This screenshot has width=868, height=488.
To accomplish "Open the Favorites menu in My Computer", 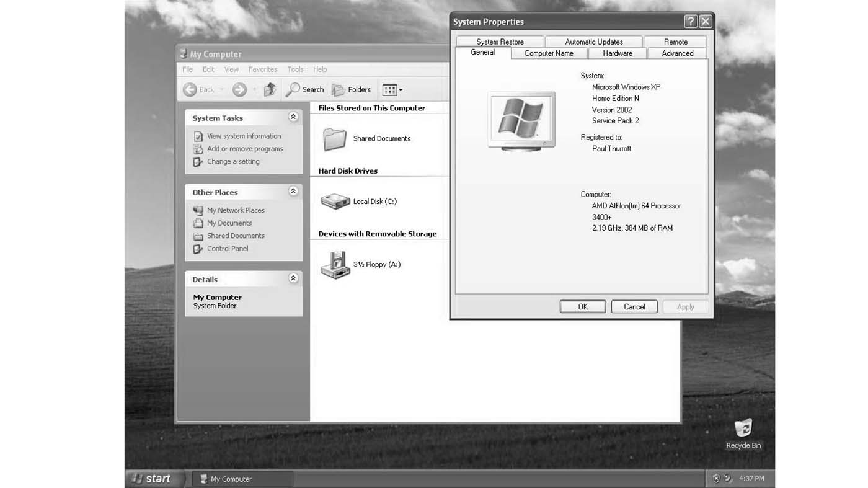I will click(263, 69).
